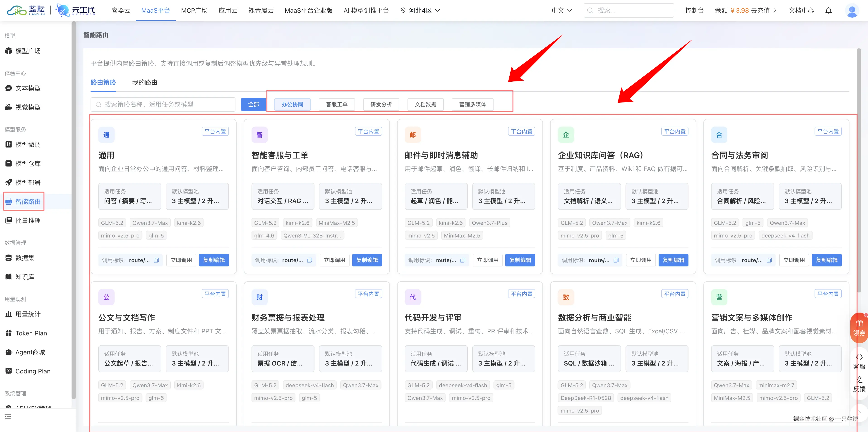Screen dimensions: 868x432
Task: Open the 河北4区 region dropdown
Action: click(x=420, y=10)
